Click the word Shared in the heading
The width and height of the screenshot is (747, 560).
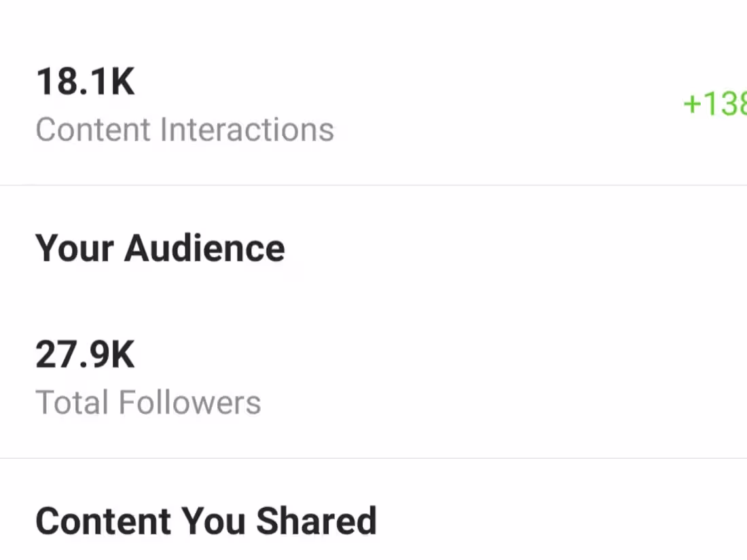point(316,521)
